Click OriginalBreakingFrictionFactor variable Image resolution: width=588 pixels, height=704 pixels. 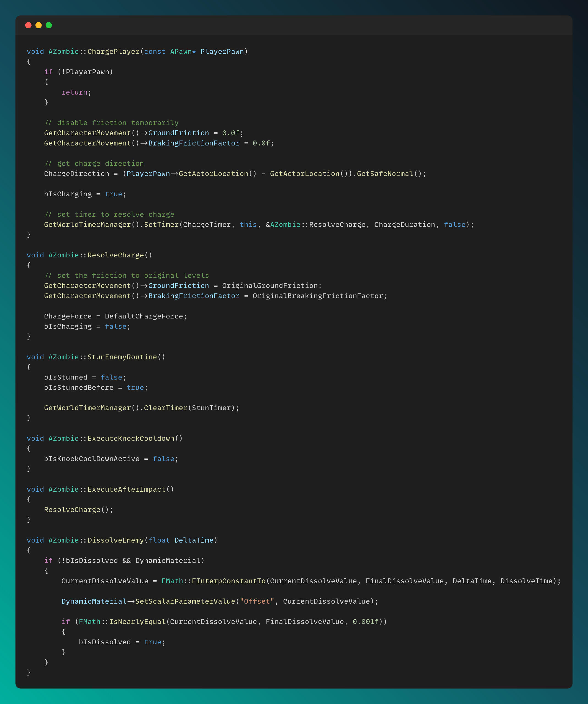[317, 296]
